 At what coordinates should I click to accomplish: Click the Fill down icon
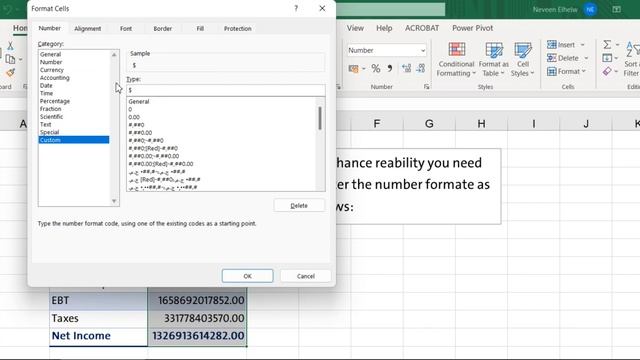click(x=607, y=58)
